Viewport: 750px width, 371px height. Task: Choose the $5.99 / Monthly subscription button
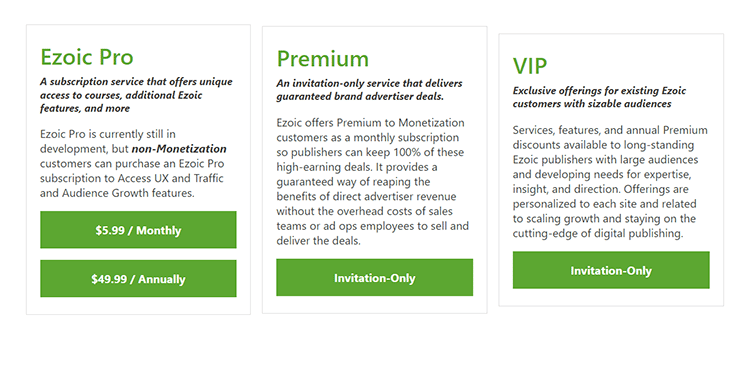point(138,230)
